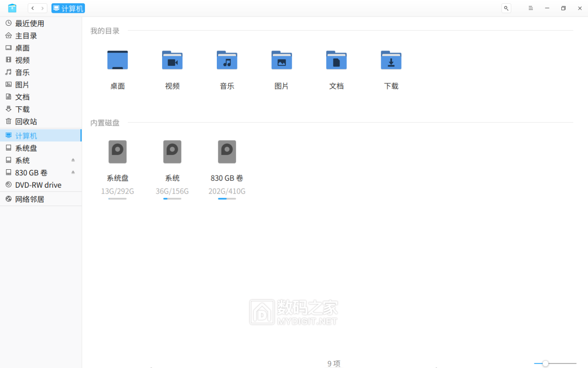Open the 桌面 folder icon in 我的目录
Screen dimensions: 588x368
118,60
